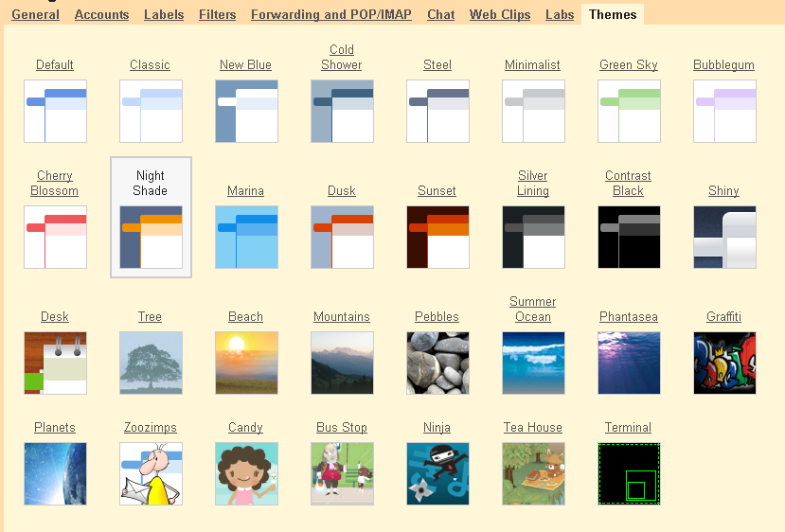Apply the Pebbles theme image
The height and width of the screenshot is (532, 785).
pos(438,363)
